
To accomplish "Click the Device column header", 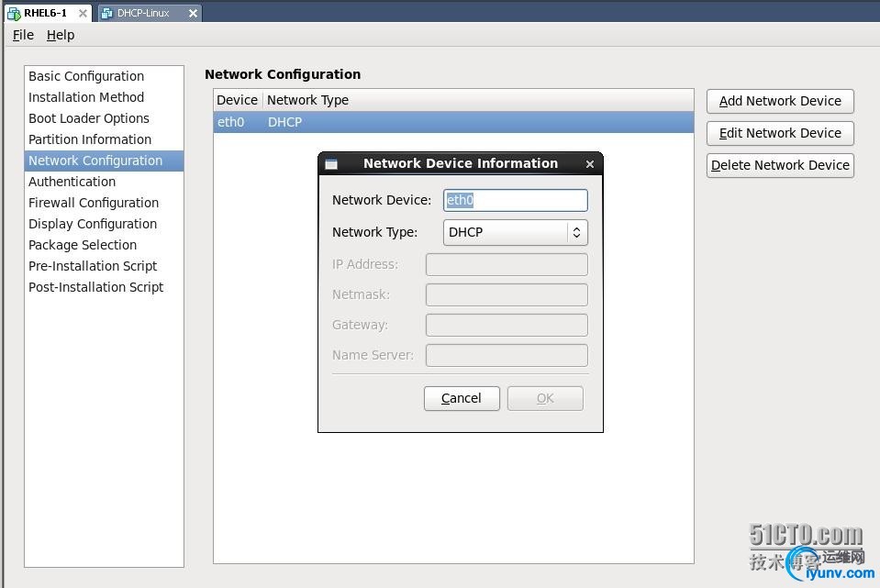I will coord(238,100).
